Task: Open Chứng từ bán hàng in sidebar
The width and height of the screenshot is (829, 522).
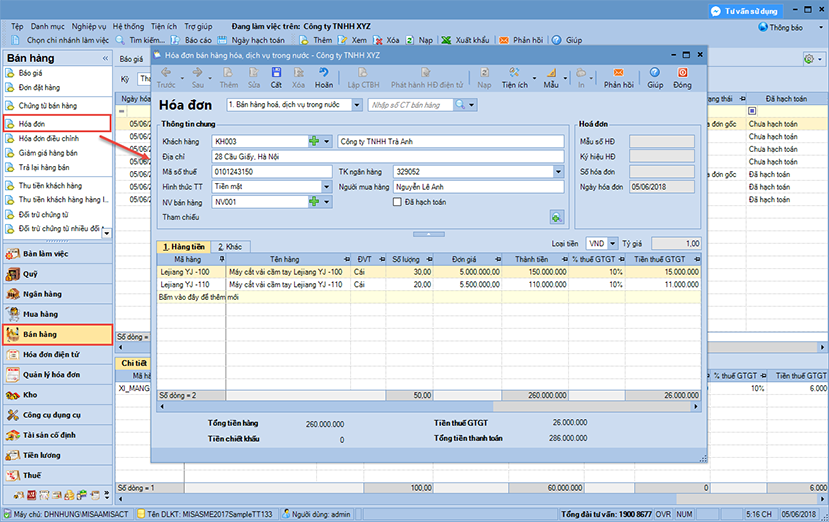Action: click(48, 105)
